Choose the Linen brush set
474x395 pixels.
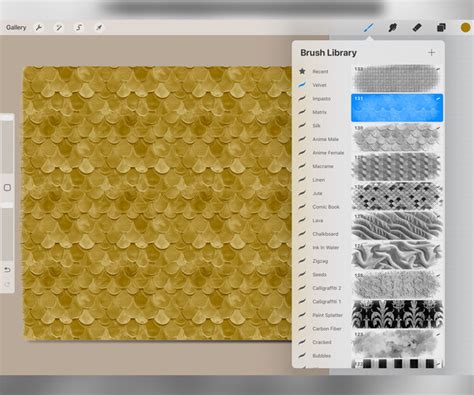point(318,180)
